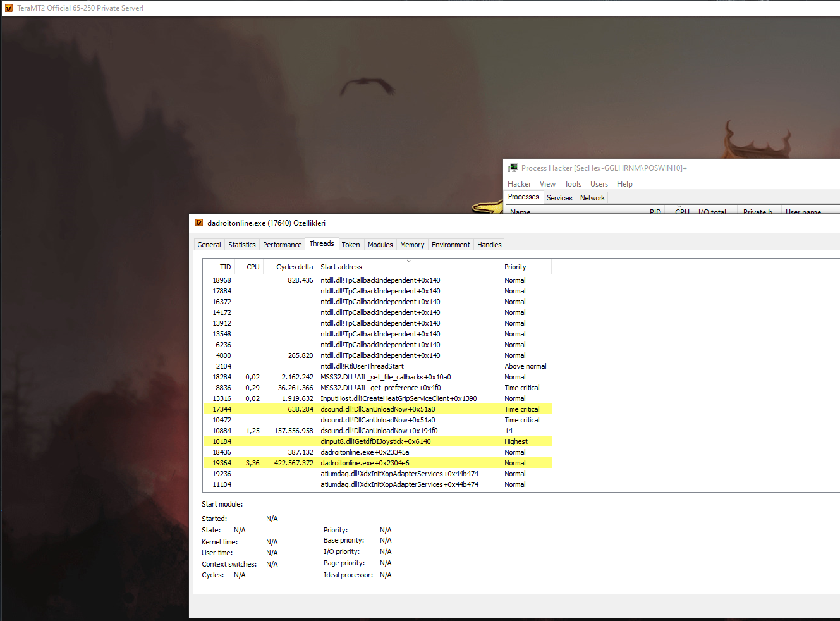
Task: Open the Help menu in Process Hacker
Action: tap(624, 184)
